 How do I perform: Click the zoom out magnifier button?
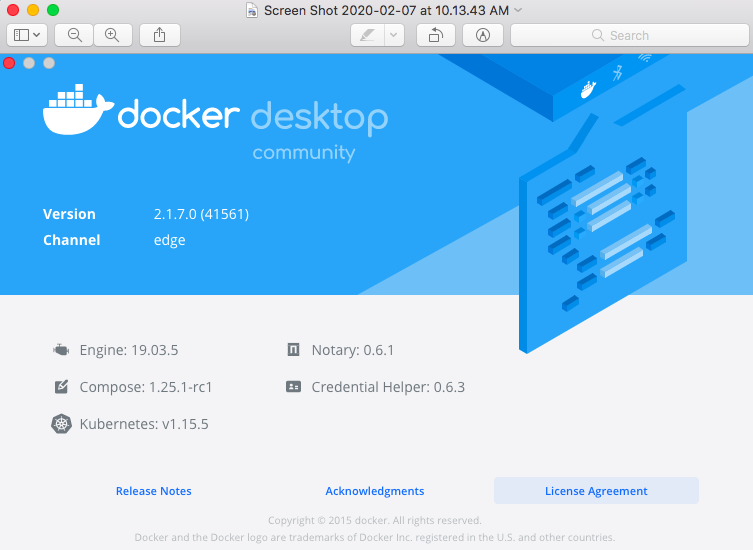tap(74, 35)
